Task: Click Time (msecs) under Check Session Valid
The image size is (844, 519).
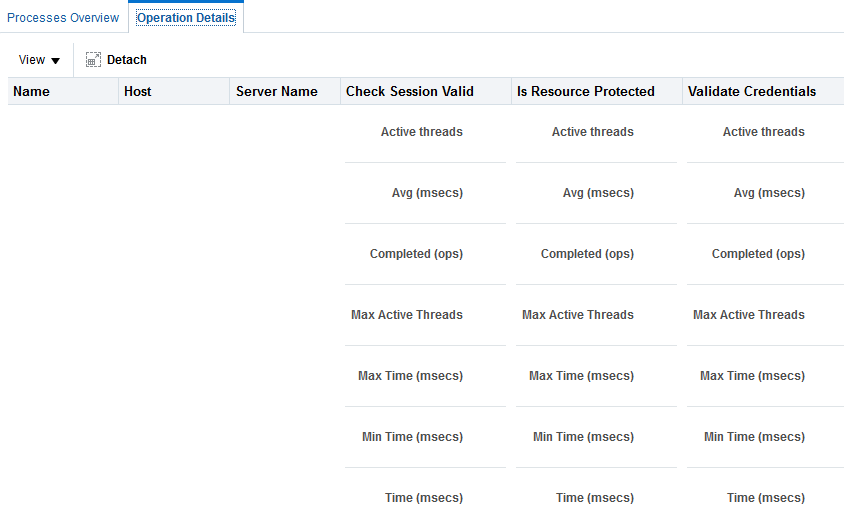Action: (x=424, y=498)
